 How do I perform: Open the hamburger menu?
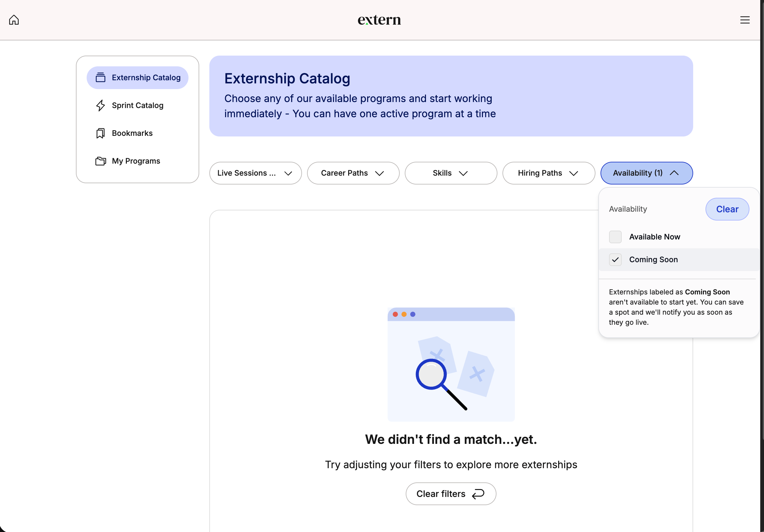(x=745, y=20)
